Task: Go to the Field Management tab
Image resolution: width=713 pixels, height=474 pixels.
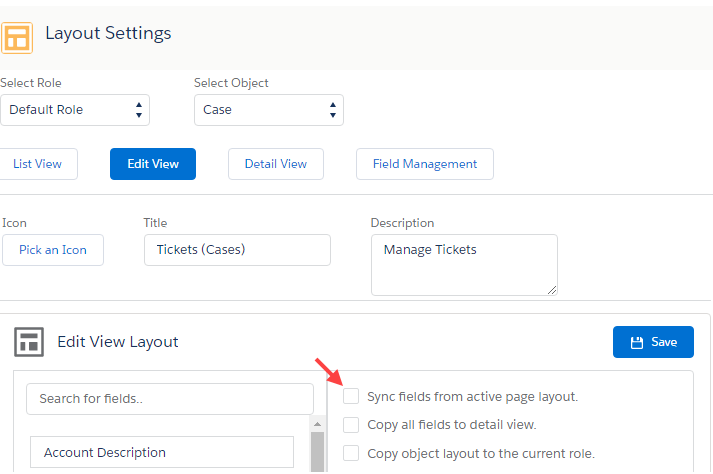Action: click(424, 164)
